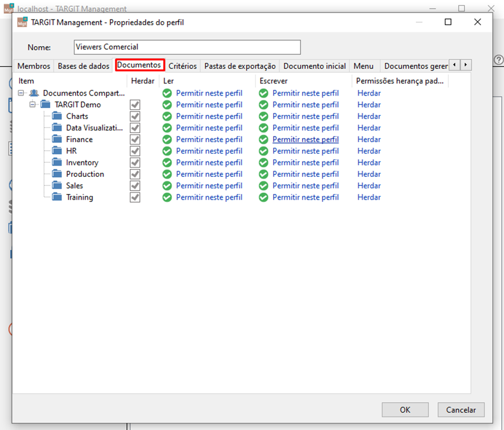Click the Herdar column header
Image resolution: width=504 pixels, height=430 pixels.
pos(143,81)
